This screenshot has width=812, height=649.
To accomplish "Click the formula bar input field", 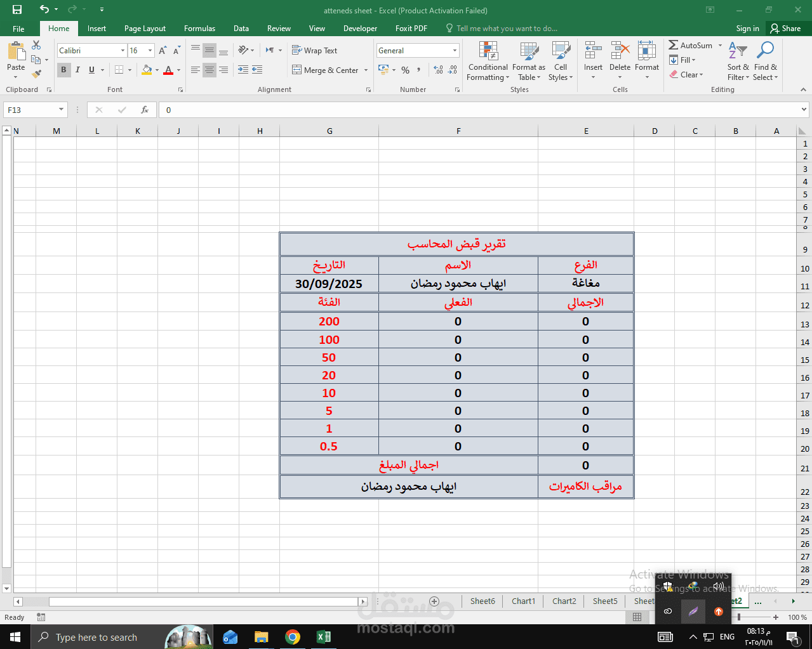I will [x=479, y=110].
